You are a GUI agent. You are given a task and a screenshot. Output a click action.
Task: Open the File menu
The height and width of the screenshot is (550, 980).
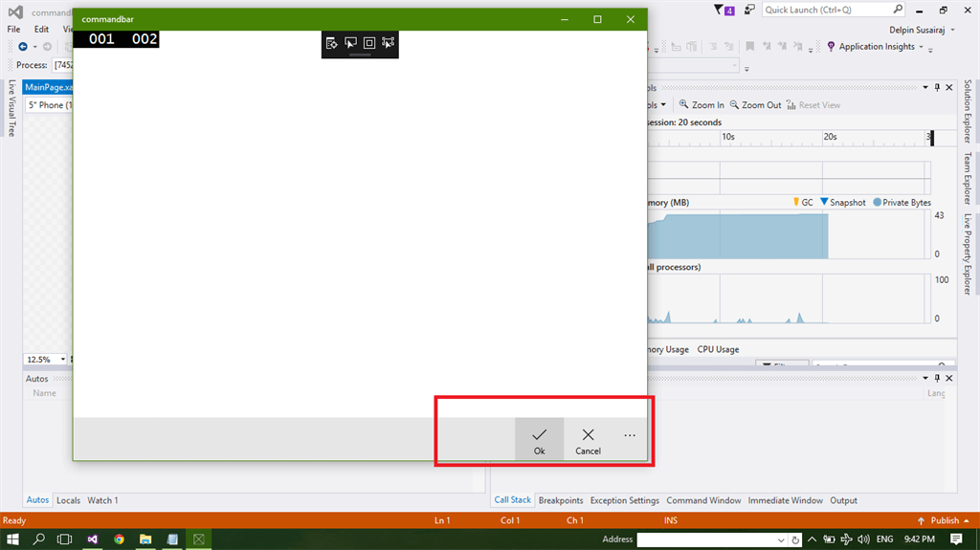(13, 29)
